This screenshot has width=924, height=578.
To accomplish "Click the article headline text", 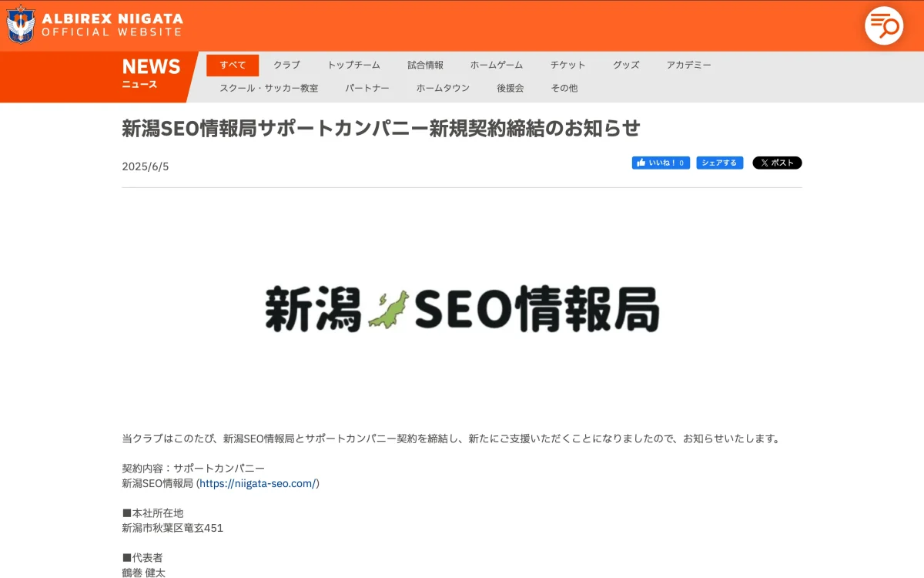I will click(x=381, y=128).
